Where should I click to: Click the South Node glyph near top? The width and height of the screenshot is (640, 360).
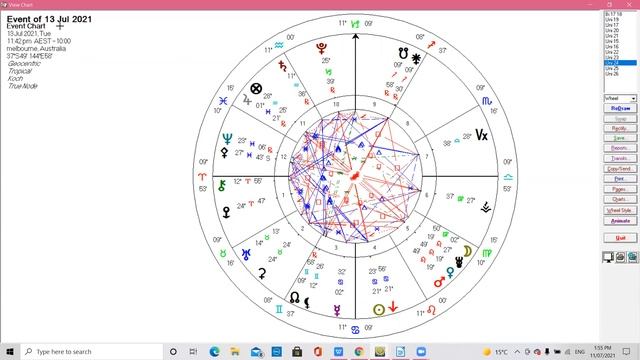pyautogui.click(x=403, y=53)
